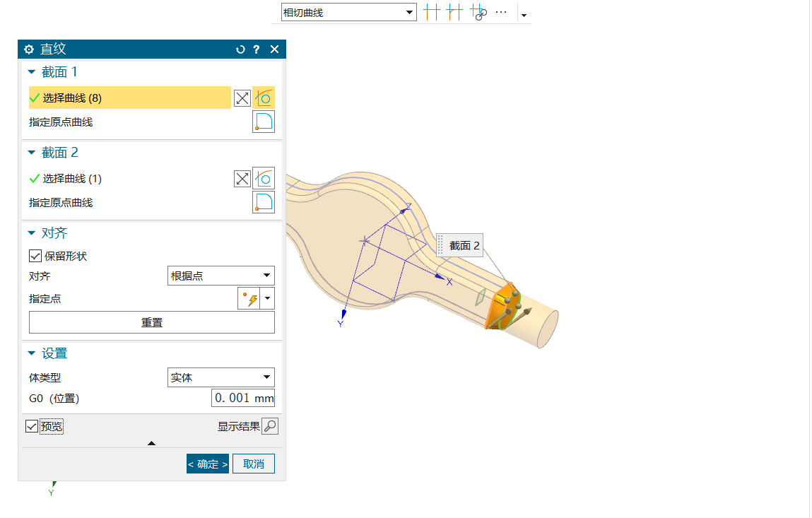Open the 体类型 dropdown showing 实体

pos(221,377)
